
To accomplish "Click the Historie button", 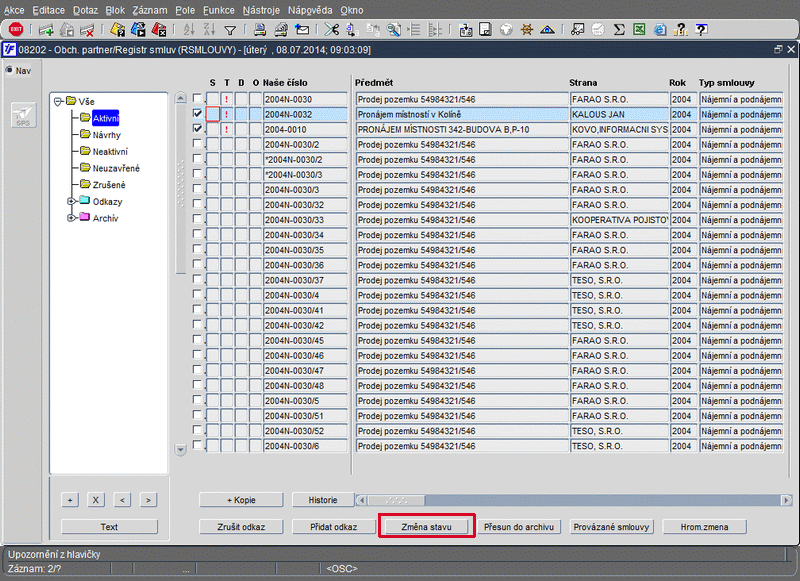I will (323, 500).
